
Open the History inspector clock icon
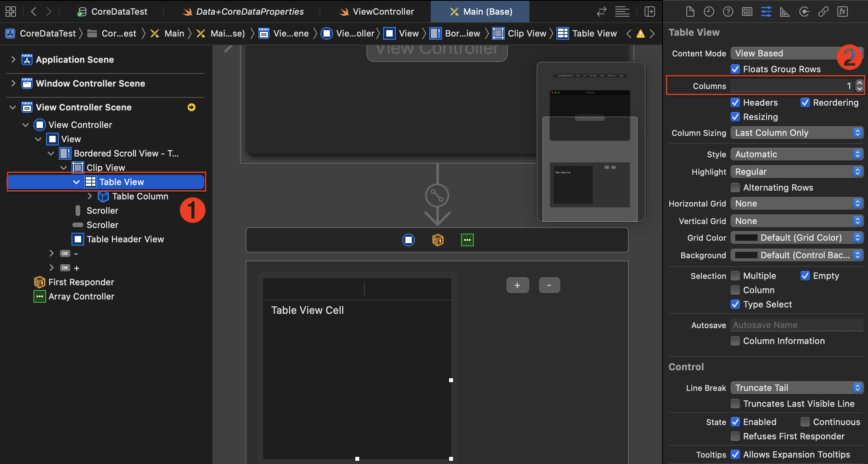tap(709, 12)
